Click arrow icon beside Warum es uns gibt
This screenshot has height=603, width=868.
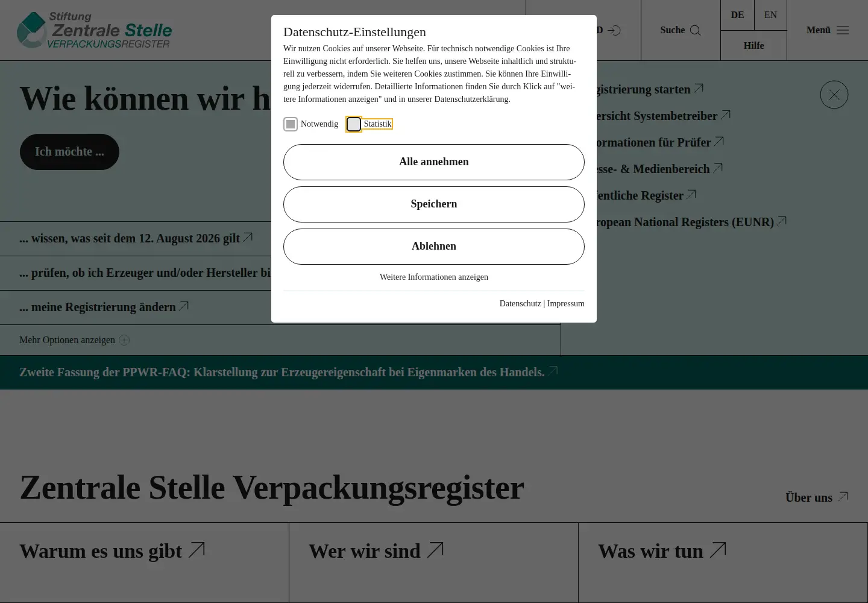click(197, 549)
